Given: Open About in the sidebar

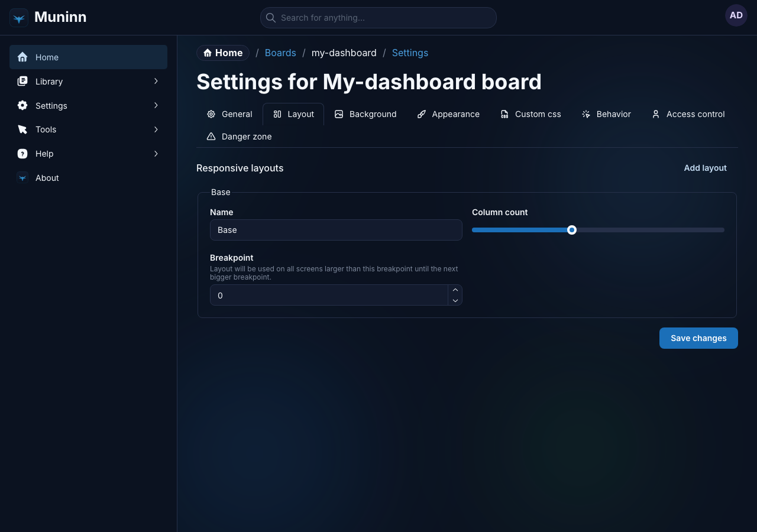Looking at the screenshot, I should point(88,178).
